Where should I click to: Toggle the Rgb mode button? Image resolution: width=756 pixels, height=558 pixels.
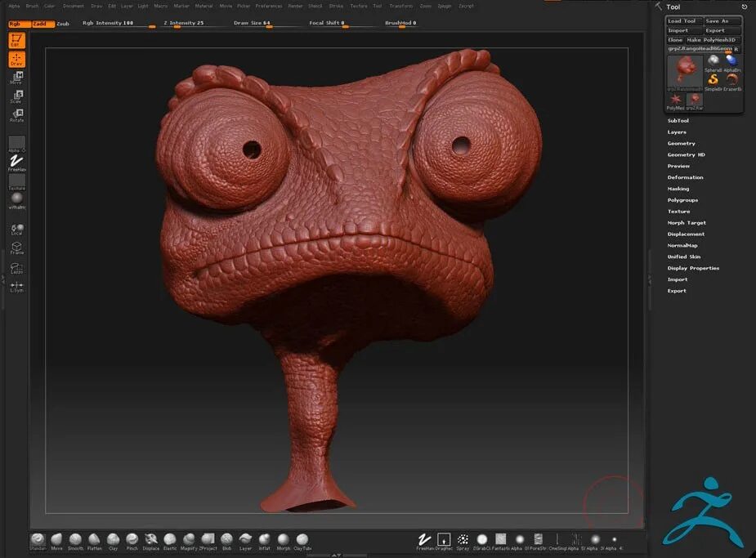coord(20,24)
